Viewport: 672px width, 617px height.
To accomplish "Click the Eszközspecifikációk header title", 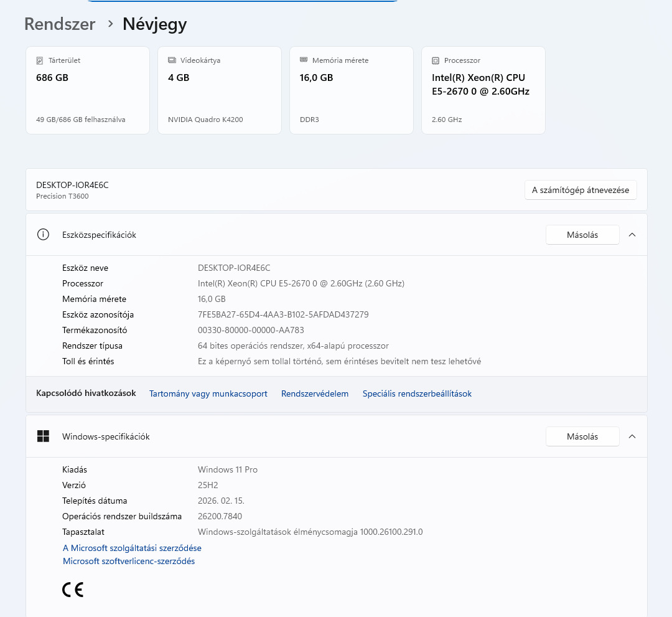I will click(x=99, y=235).
